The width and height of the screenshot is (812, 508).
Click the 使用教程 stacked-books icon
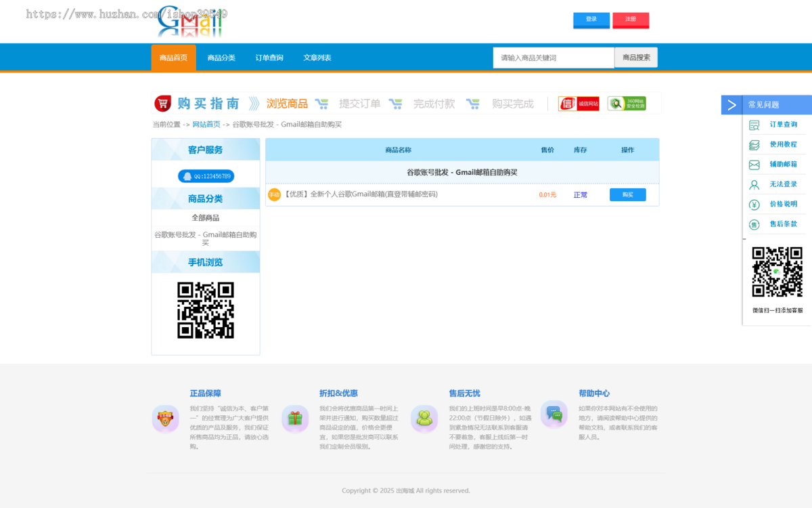coord(754,144)
